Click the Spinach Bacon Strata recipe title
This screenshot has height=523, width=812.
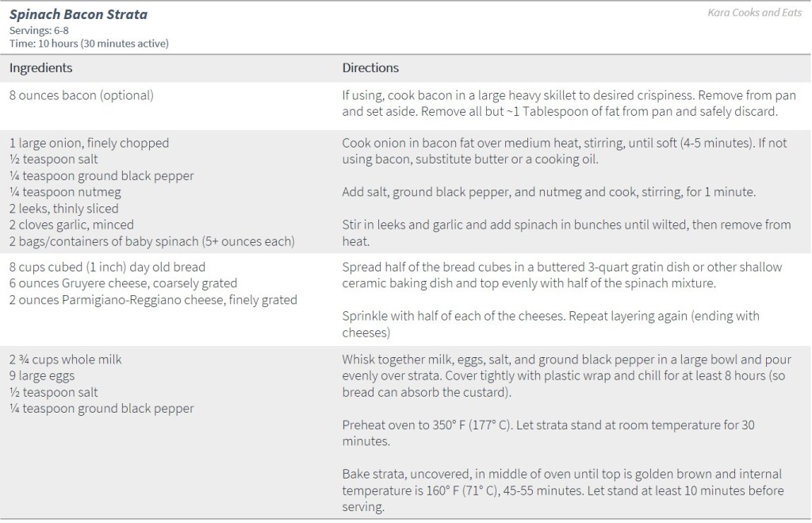click(x=79, y=14)
